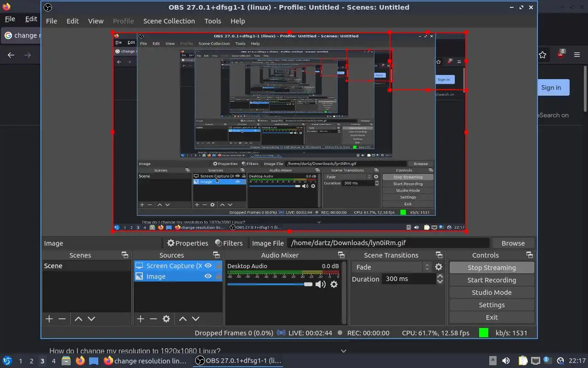Remove selected source with minus icon
The image size is (588, 368).
[x=153, y=318]
